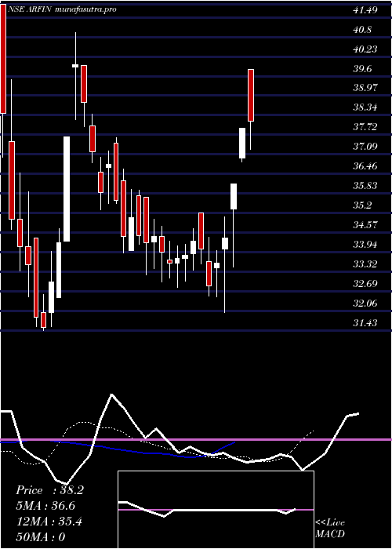Click the 38.97 price axis label
392x549 pixels.
pyautogui.click(x=365, y=88)
